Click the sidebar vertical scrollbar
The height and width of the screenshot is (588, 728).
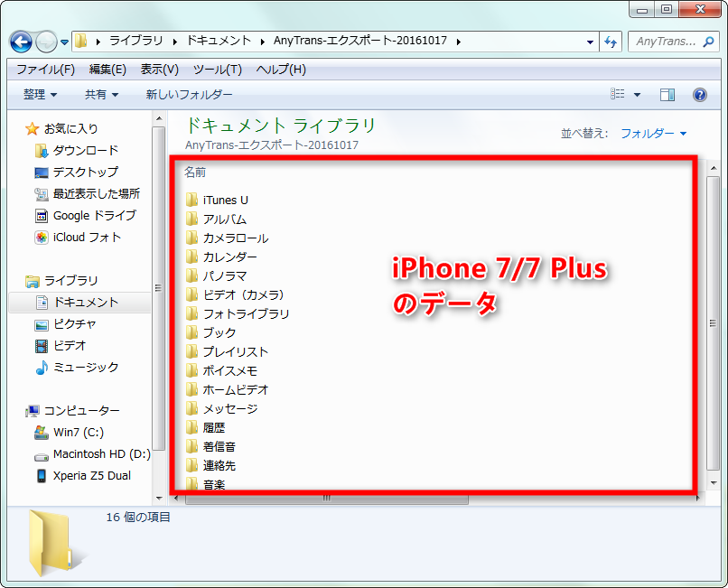click(x=159, y=288)
